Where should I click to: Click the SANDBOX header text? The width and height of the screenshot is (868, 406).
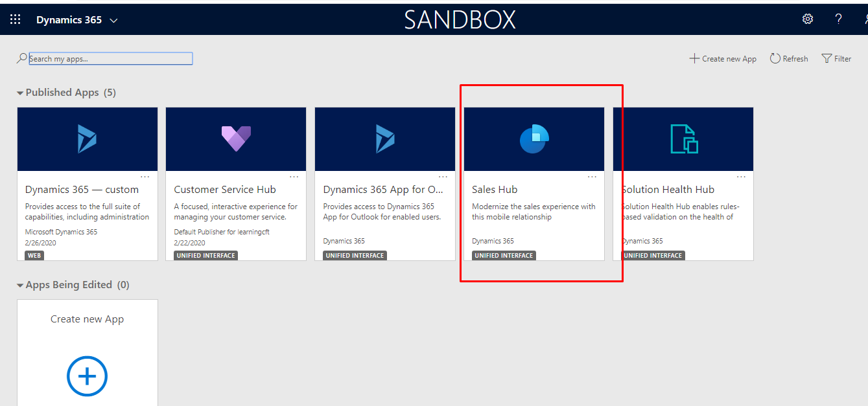(x=460, y=20)
